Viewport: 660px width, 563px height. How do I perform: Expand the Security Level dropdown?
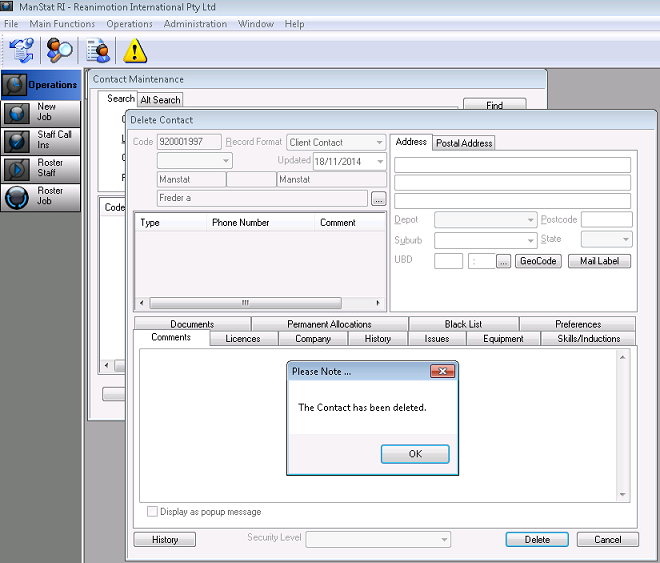pyautogui.click(x=444, y=540)
